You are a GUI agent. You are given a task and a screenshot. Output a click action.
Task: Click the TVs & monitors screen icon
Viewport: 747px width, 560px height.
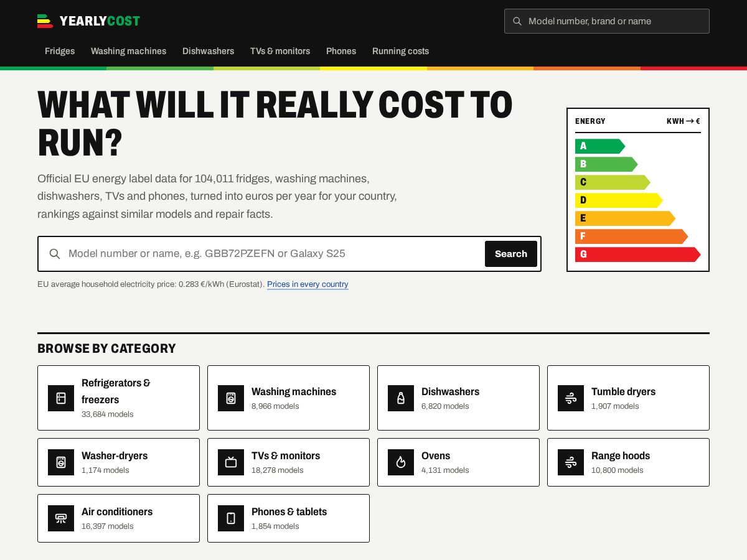click(231, 462)
